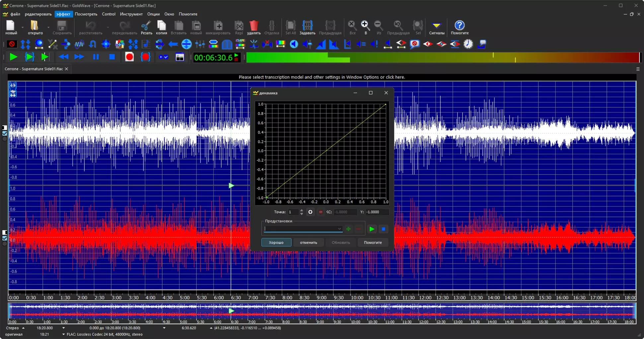Screen dimensions: 644x339
Task: Start playback with the green play button
Action: coord(13,57)
